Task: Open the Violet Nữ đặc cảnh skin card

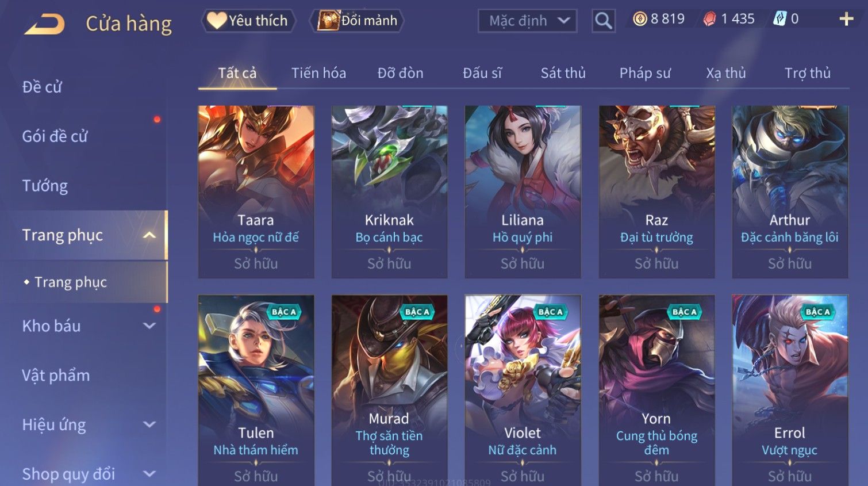Action: [x=523, y=391]
